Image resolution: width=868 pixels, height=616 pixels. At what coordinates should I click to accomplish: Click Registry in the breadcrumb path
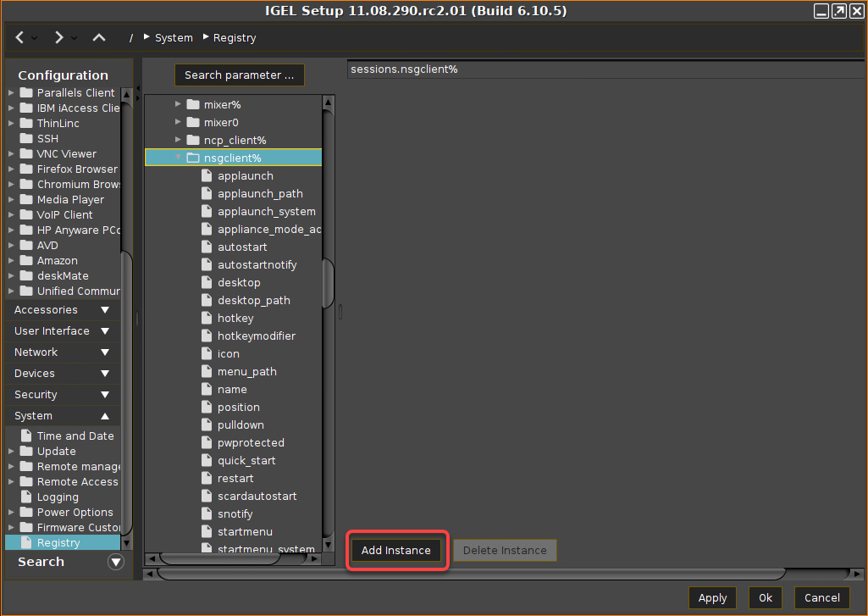point(234,37)
